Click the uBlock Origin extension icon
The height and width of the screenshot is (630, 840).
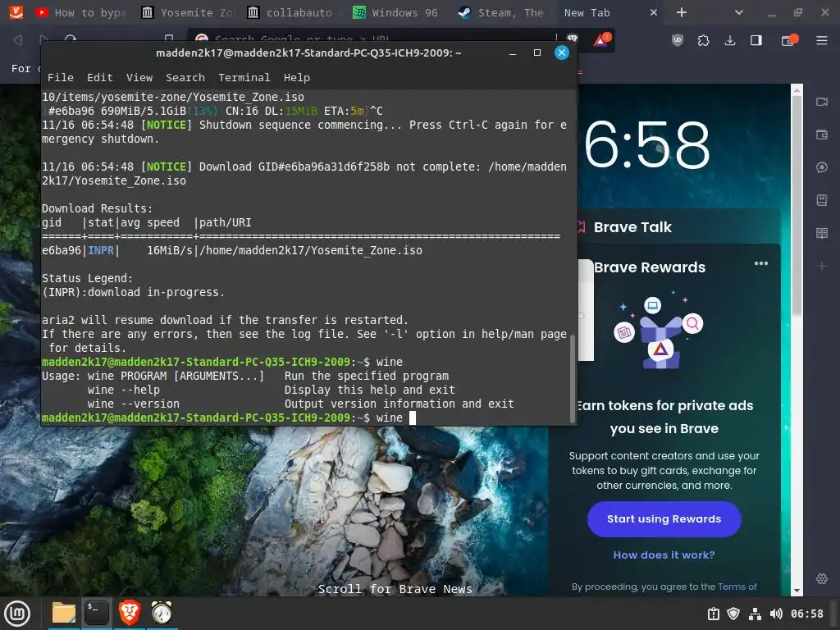(678, 40)
